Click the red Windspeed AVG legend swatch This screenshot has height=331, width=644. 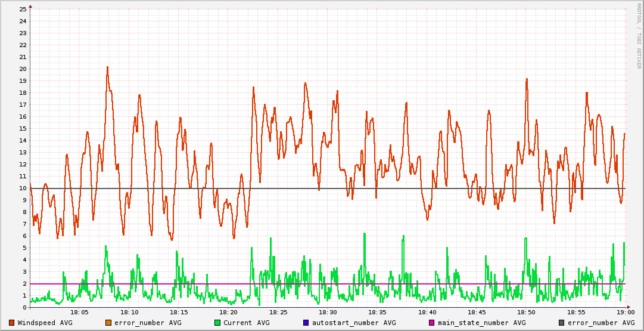[x=11, y=323]
